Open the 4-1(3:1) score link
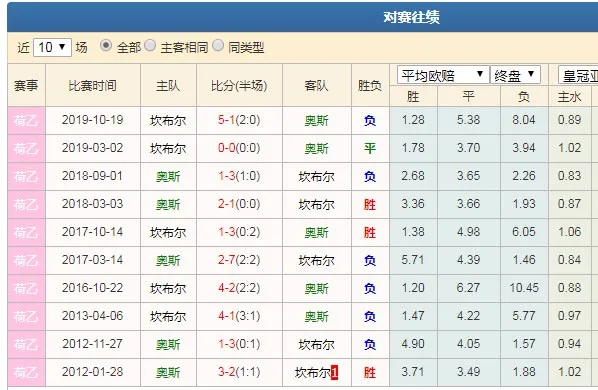Screen dimensions: 598x390 point(239,316)
